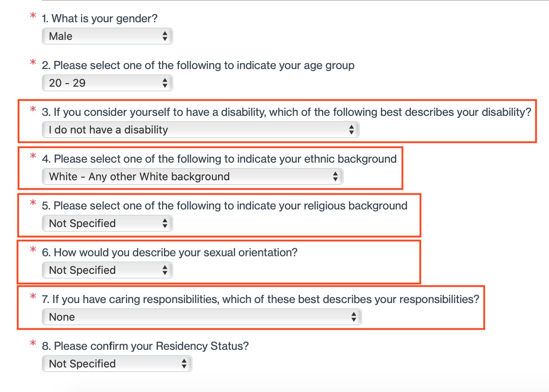Click the arrows icon on the Residency Status select
This screenshot has height=392, width=549.
[x=184, y=364]
